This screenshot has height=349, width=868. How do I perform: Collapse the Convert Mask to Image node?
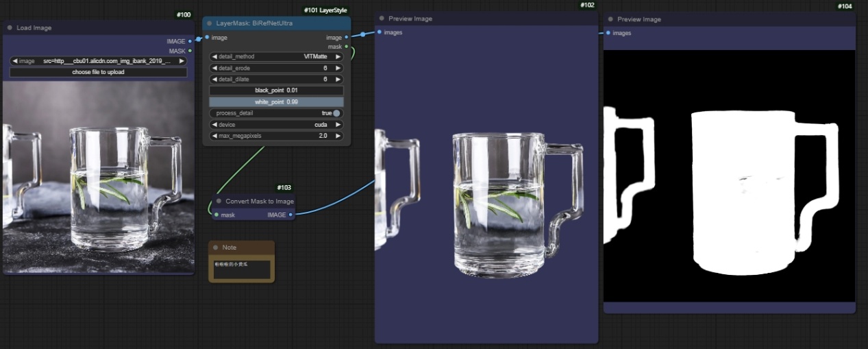(219, 202)
